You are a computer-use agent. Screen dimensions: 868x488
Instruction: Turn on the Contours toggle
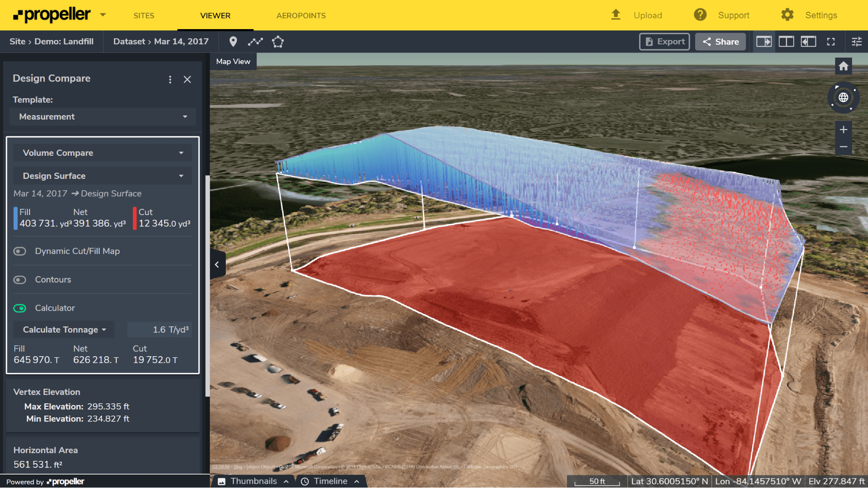tap(20, 280)
